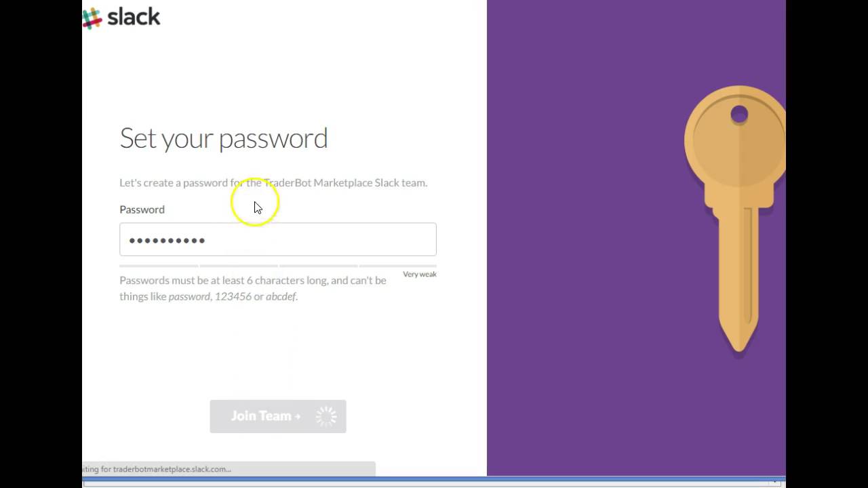This screenshot has width=868, height=488.
Task: Click the 'Let's create a password' description text
Action: (273, 183)
